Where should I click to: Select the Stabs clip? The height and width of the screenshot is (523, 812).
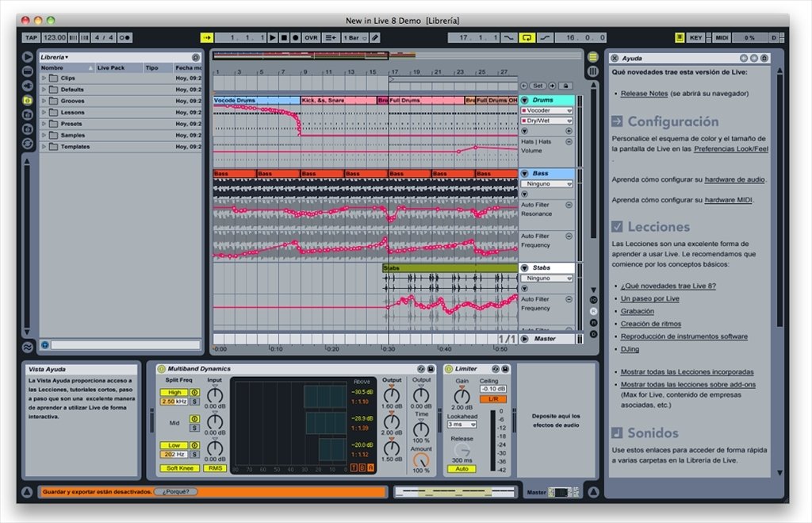coord(450,268)
